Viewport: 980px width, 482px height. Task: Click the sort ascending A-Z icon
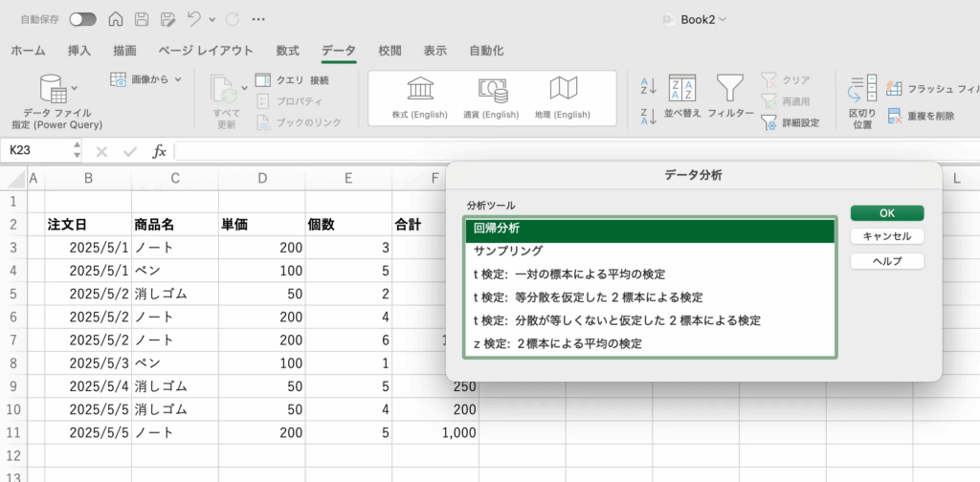point(648,86)
